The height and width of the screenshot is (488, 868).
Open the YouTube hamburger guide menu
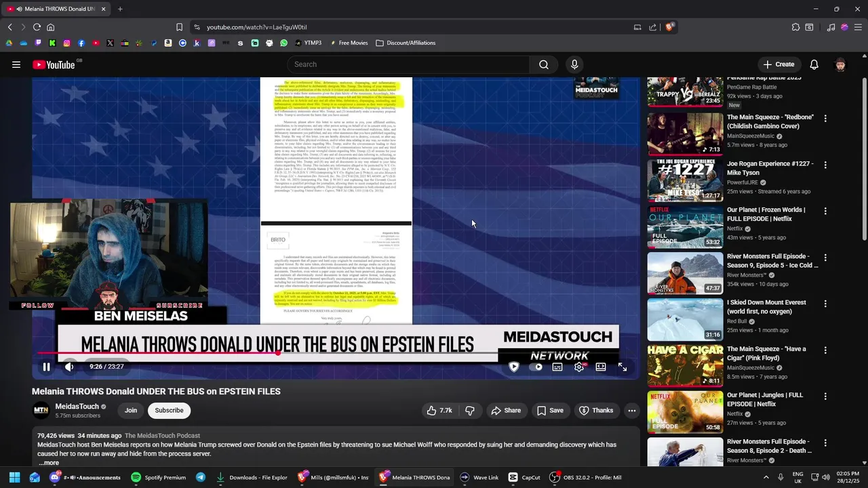tap(16, 64)
